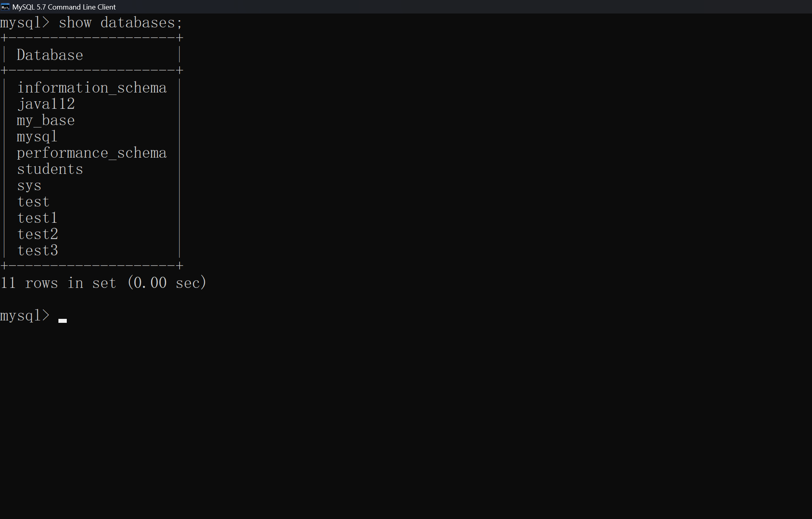This screenshot has height=519, width=812.
Task: Click the 'Database' column header
Action: point(50,55)
